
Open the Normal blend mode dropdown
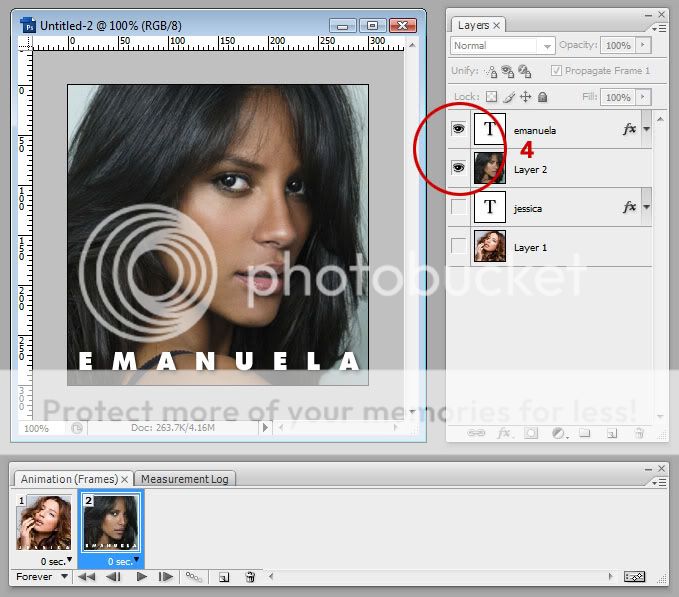tap(546, 46)
